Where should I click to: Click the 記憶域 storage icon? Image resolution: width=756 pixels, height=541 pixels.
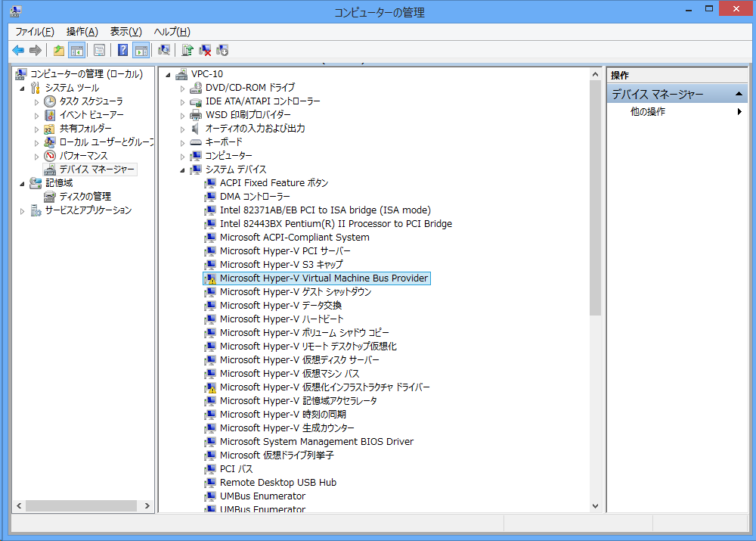[x=36, y=183]
